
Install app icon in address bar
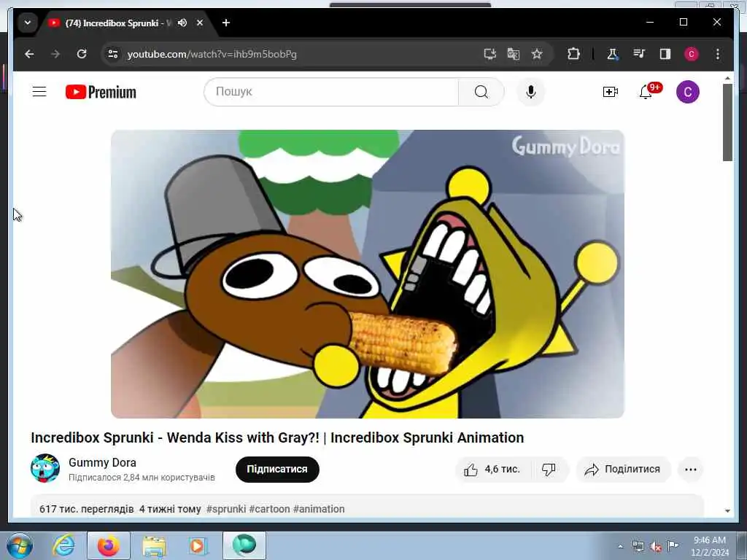489,54
